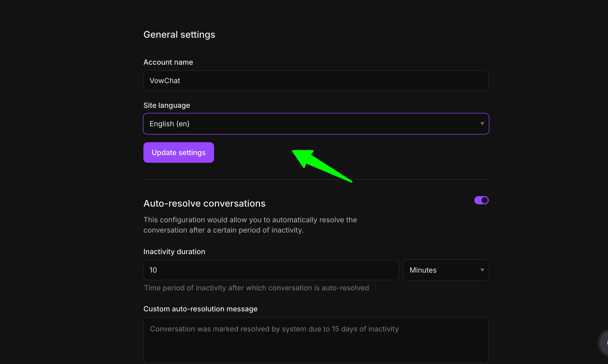
Task: Click the Inactivity duration label
Action: coord(174,252)
